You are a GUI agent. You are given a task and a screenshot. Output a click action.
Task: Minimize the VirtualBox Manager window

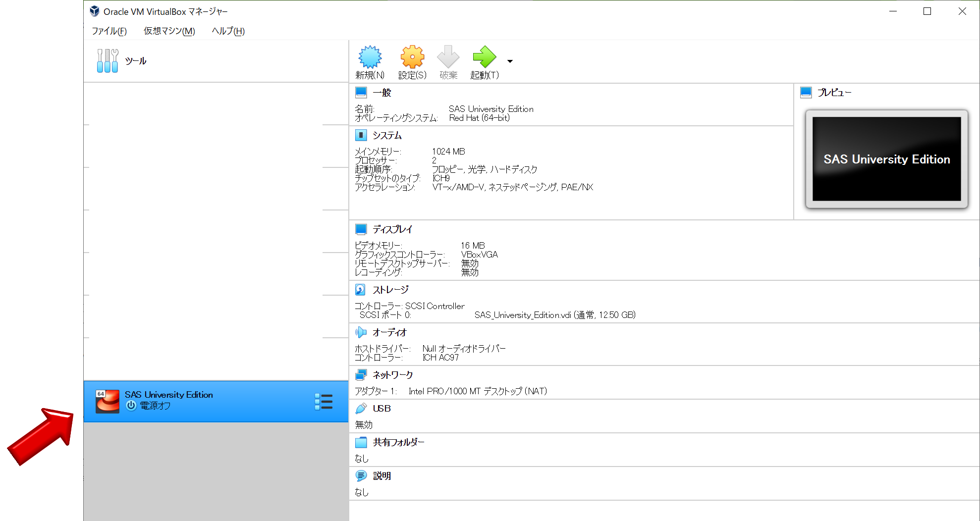[x=893, y=11]
